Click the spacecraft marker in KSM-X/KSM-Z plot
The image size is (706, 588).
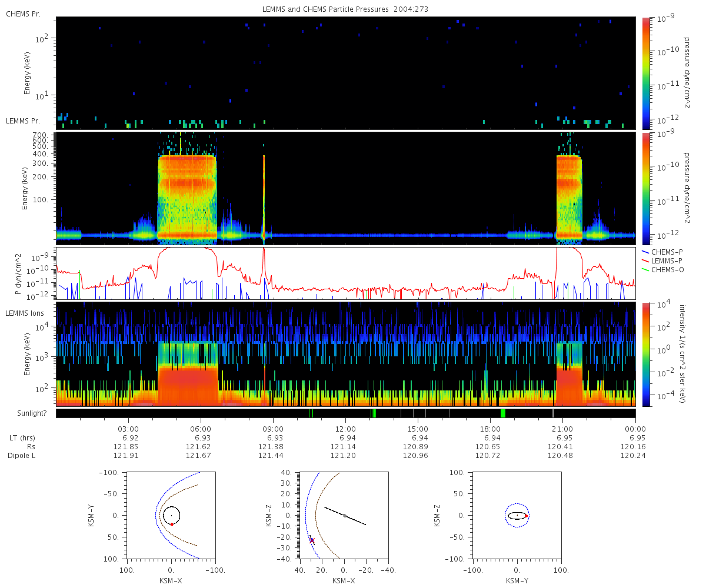[x=312, y=540]
